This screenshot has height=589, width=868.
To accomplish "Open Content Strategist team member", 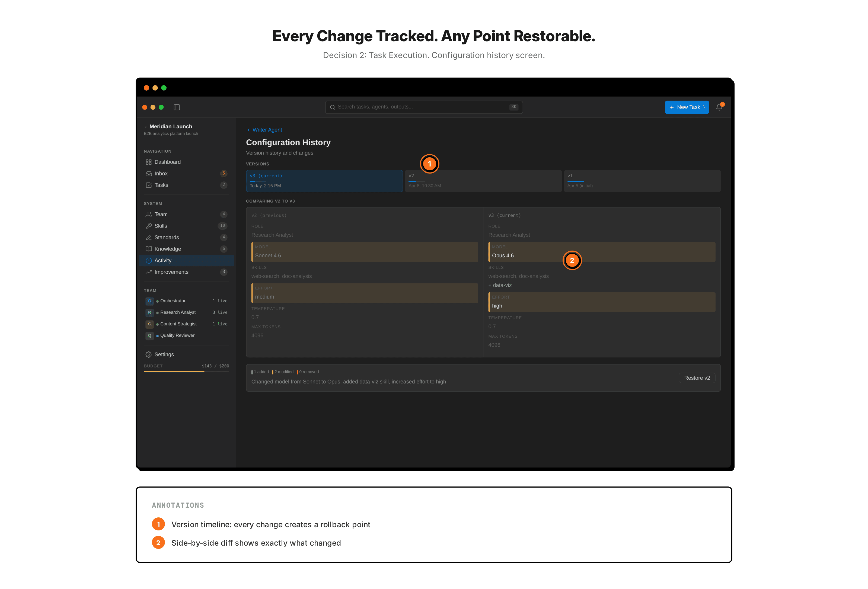I will coord(186,324).
